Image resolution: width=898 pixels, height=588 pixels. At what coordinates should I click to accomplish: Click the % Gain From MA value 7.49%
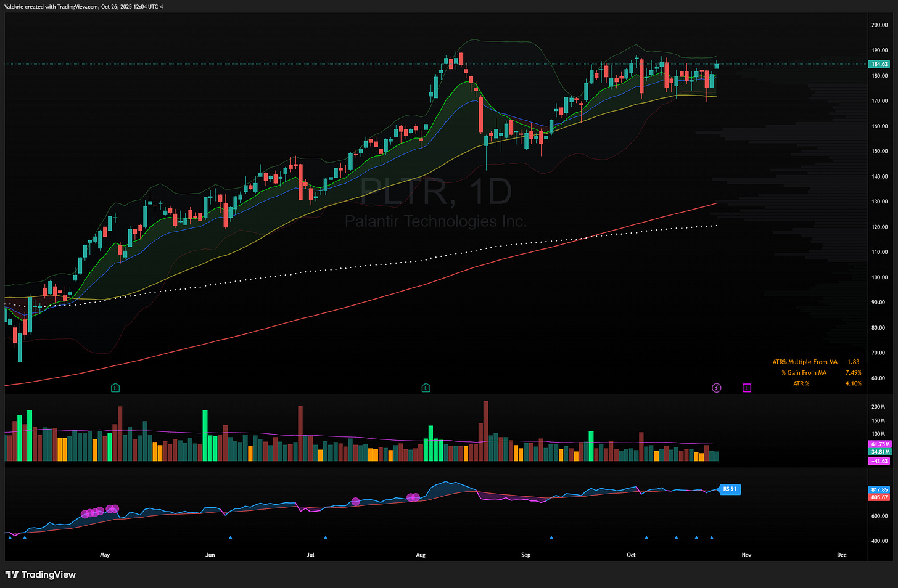coord(853,372)
